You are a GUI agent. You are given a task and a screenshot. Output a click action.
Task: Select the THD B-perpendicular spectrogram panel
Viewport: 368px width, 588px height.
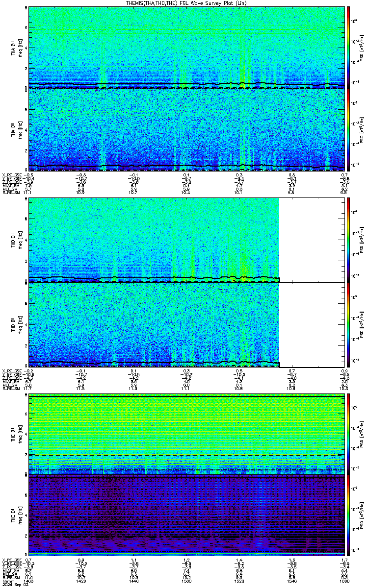pos(154,240)
